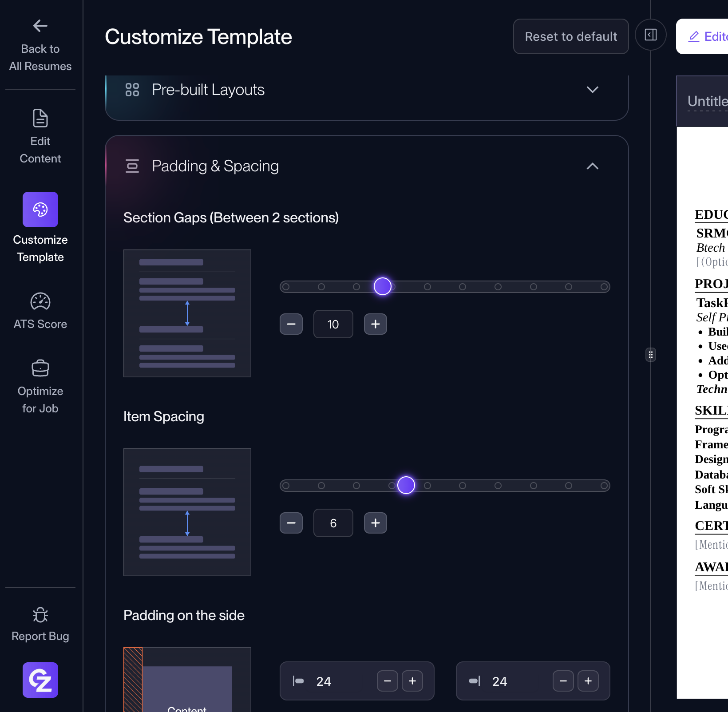The height and width of the screenshot is (712, 728).
Task: Click Reset to default button
Action: 571,36
